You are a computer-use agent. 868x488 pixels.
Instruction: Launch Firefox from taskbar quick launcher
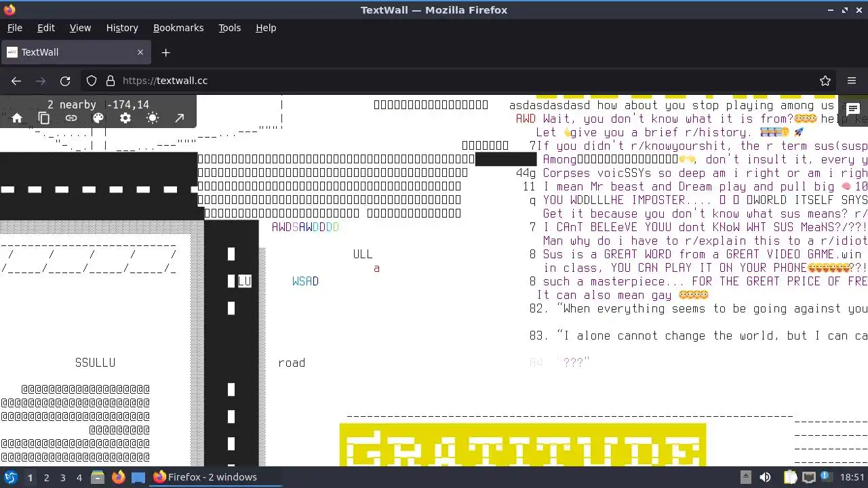(118, 477)
